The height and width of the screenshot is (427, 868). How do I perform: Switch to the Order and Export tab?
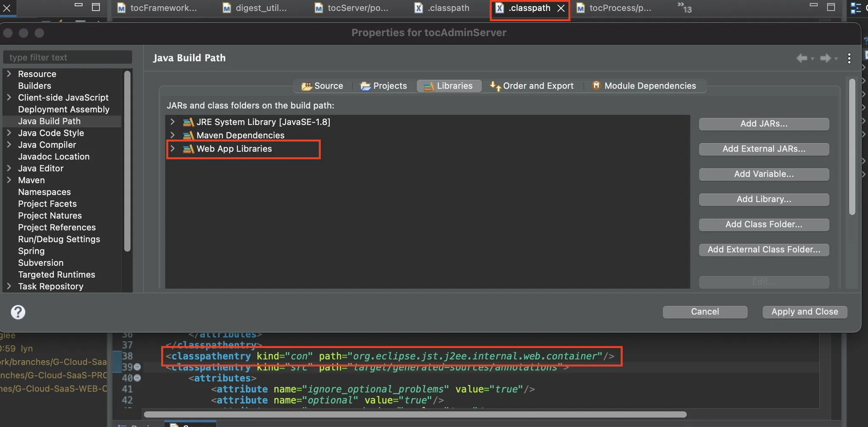(x=532, y=86)
